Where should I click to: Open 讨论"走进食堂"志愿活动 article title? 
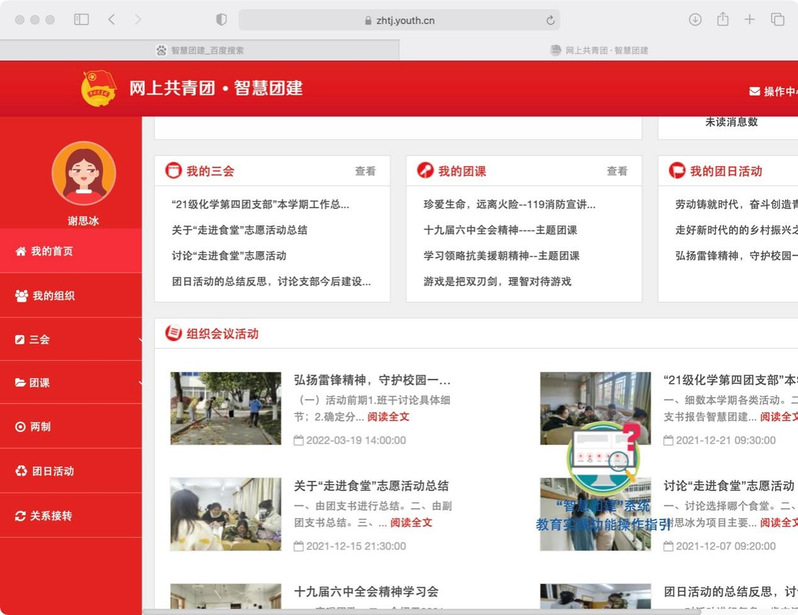pyautogui.click(x=729, y=486)
